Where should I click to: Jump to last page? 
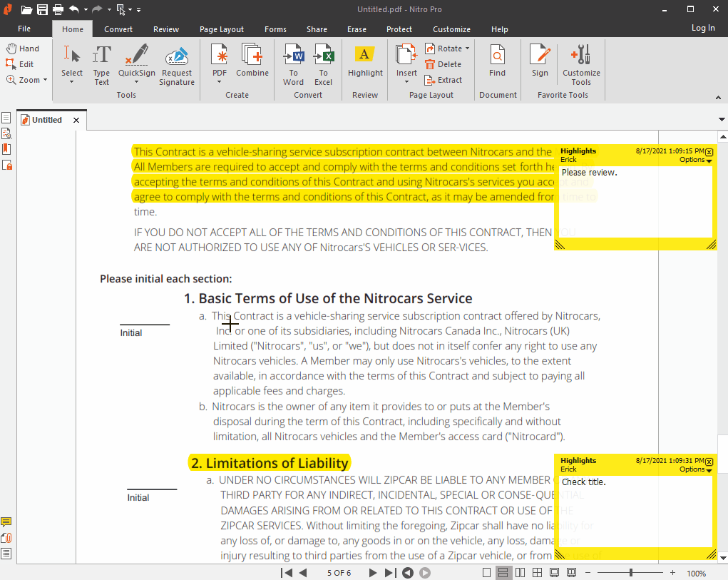pyautogui.click(x=390, y=573)
